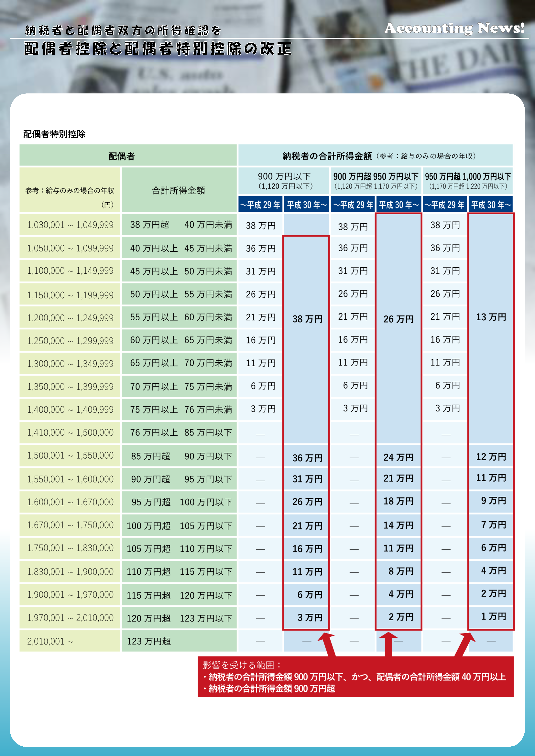The height and width of the screenshot is (756, 535).
Task: Click the 配偶者特別控除 section heading
Action: 54,134
